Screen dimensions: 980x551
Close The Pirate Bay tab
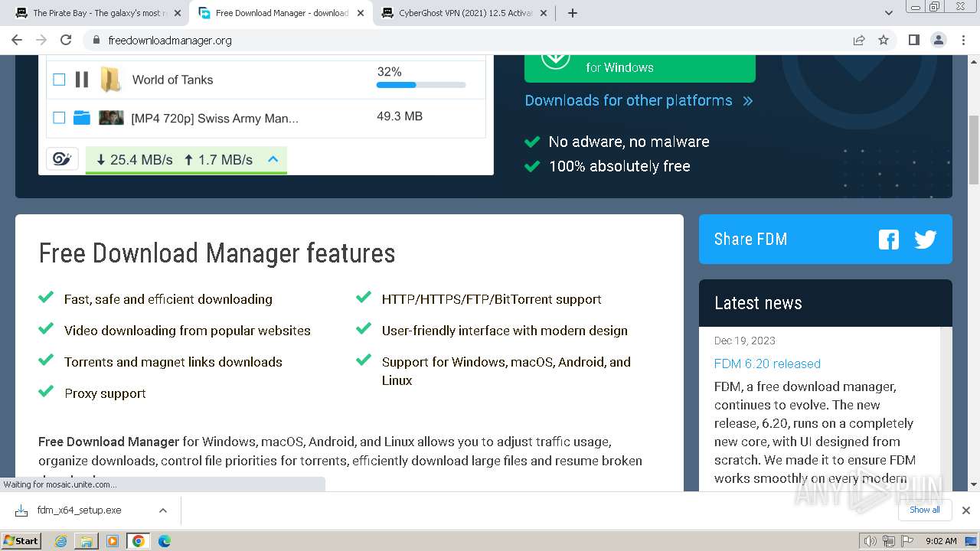(177, 13)
